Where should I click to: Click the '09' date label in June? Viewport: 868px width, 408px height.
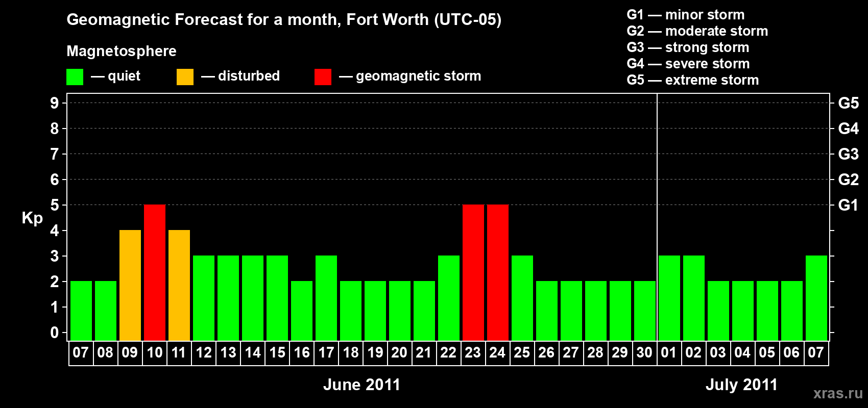tap(130, 353)
